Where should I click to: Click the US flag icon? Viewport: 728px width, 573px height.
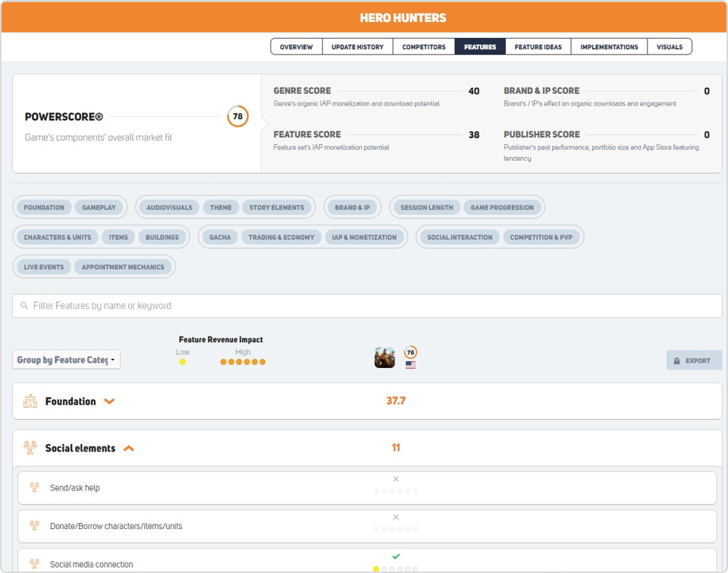pyautogui.click(x=410, y=365)
